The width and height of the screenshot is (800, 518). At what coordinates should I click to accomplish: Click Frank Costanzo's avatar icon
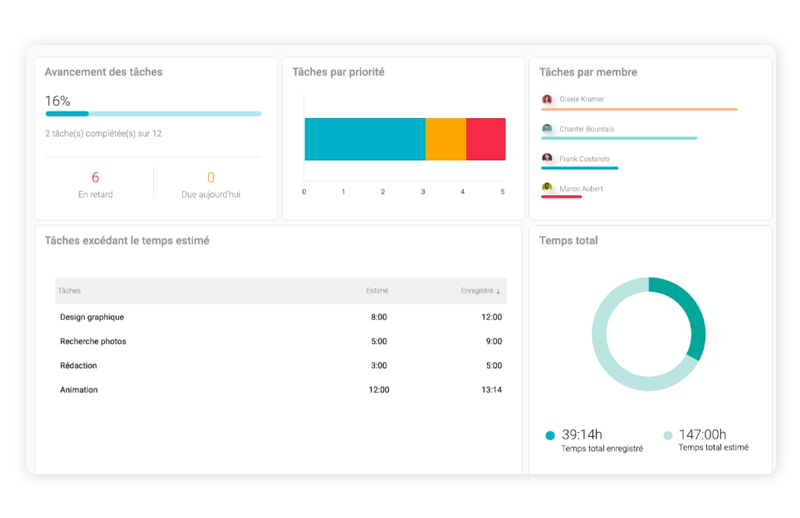547,158
